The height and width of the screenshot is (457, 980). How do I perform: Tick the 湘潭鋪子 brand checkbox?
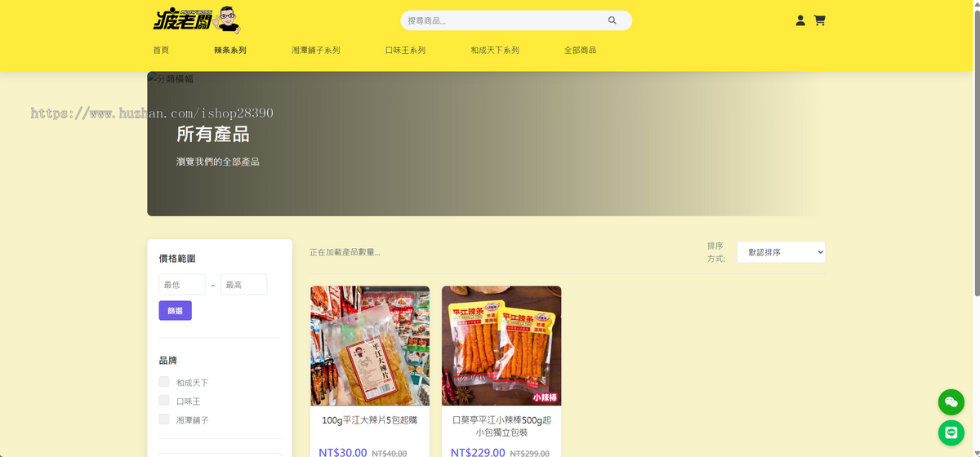(164, 419)
